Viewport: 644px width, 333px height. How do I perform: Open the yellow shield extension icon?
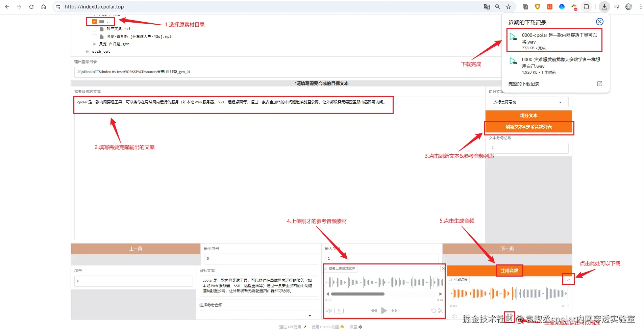(x=538, y=7)
